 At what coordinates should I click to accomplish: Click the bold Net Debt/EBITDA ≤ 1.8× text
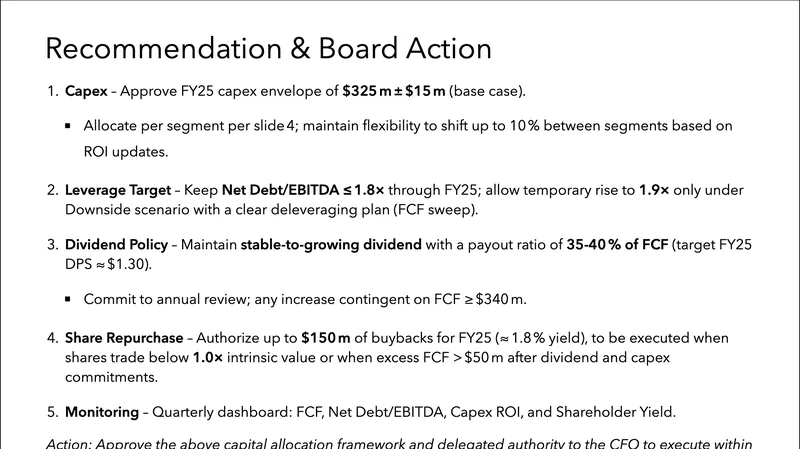301,190
